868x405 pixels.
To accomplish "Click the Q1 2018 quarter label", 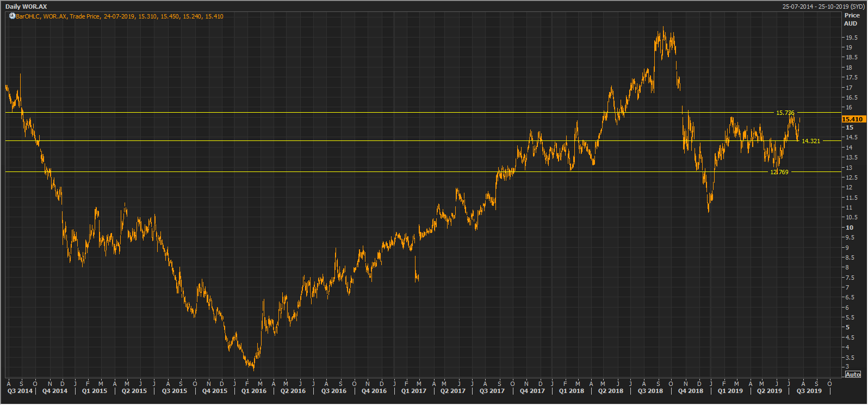I will coord(572,391).
